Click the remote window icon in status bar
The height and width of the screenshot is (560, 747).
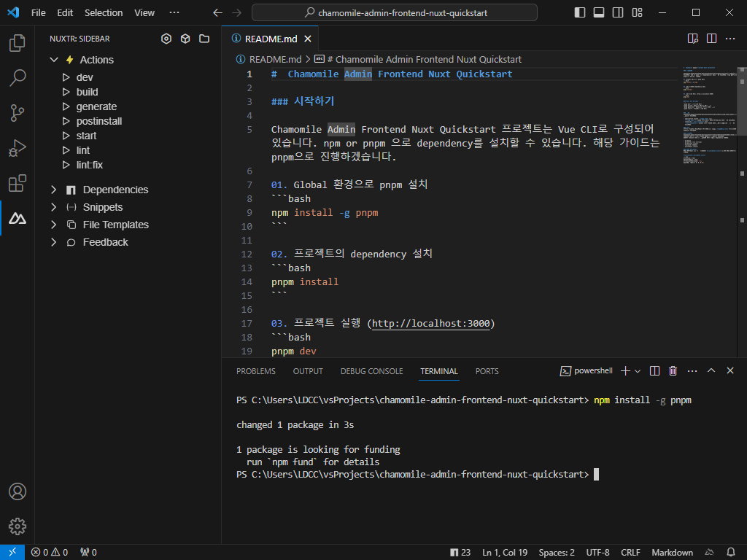tap(12, 553)
